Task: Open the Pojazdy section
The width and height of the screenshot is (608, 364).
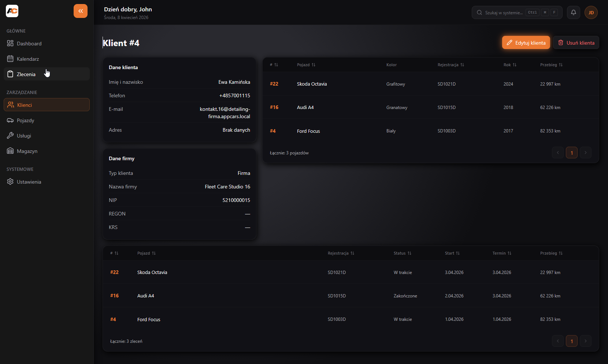Action: coord(25,120)
